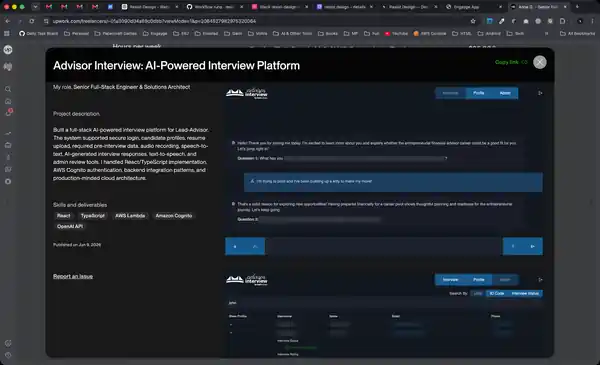The height and width of the screenshot is (365, 600).
Task: Open the tab search dropdown arrow
Action: (35, 7)
